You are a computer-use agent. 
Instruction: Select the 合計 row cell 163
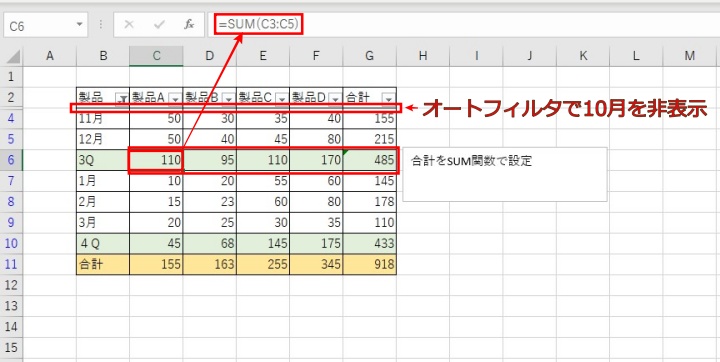click(209, 264)
